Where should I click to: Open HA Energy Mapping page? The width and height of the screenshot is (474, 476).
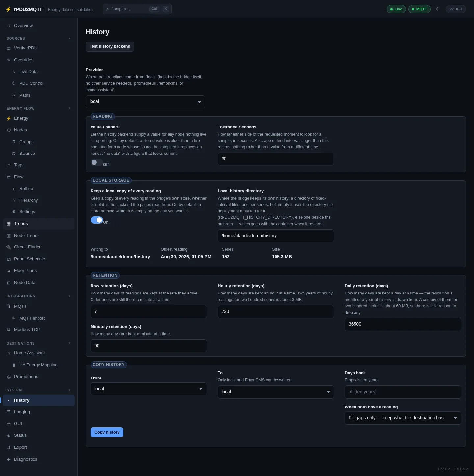(39, 365)
